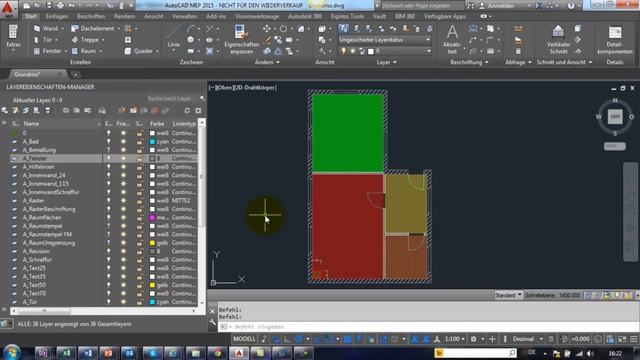Toggle on/off bulb for layer A_Fenster

(109, 158)
